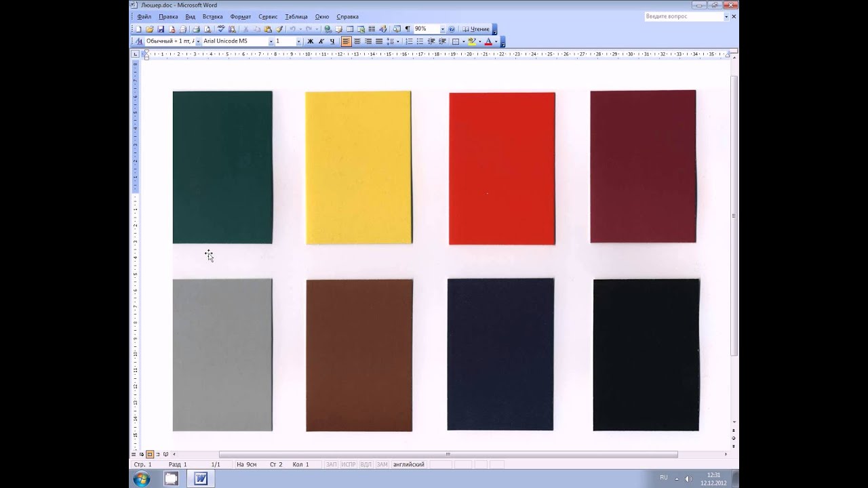Click the Word taskbar button
868x488 pixels.
coord(201,479)
